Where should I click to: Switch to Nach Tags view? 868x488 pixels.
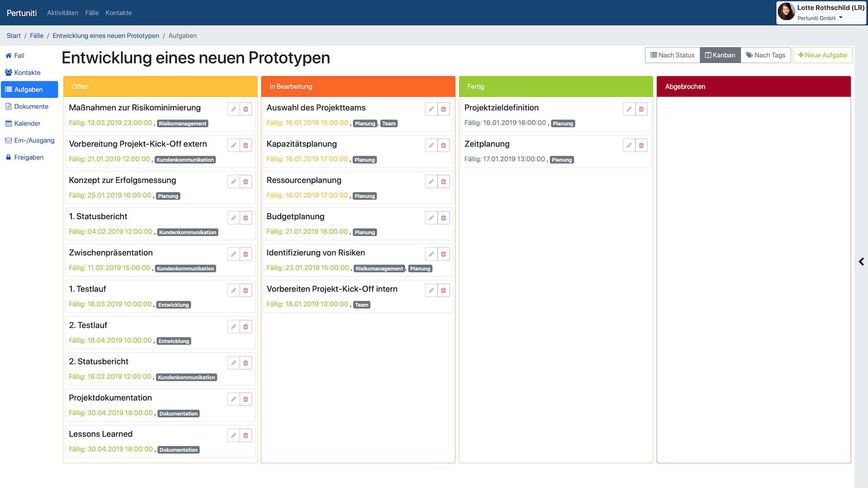[x=766, y=55]
